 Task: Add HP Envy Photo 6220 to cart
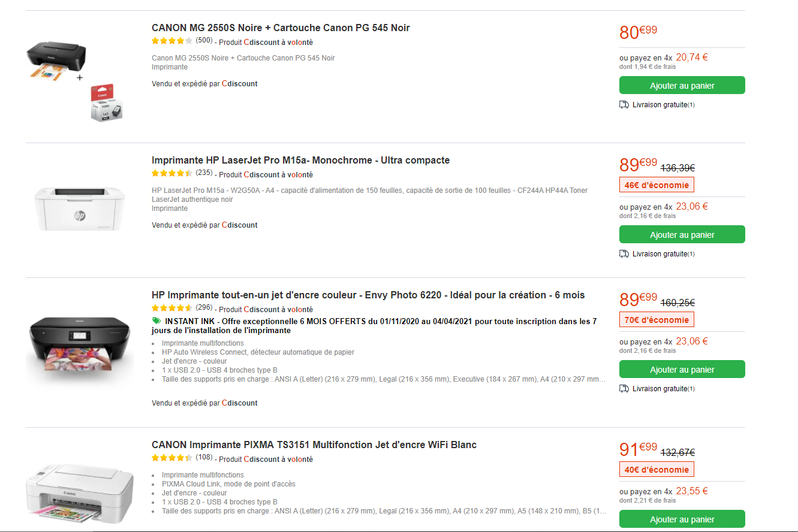coord(682,369)
